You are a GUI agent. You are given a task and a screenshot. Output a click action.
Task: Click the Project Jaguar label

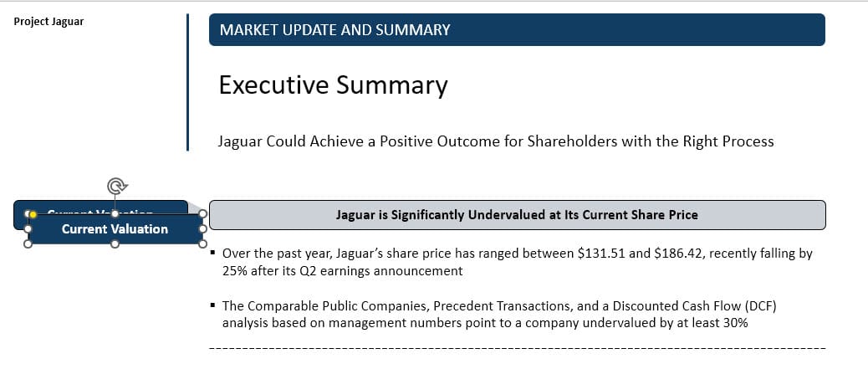pos(49,22)
